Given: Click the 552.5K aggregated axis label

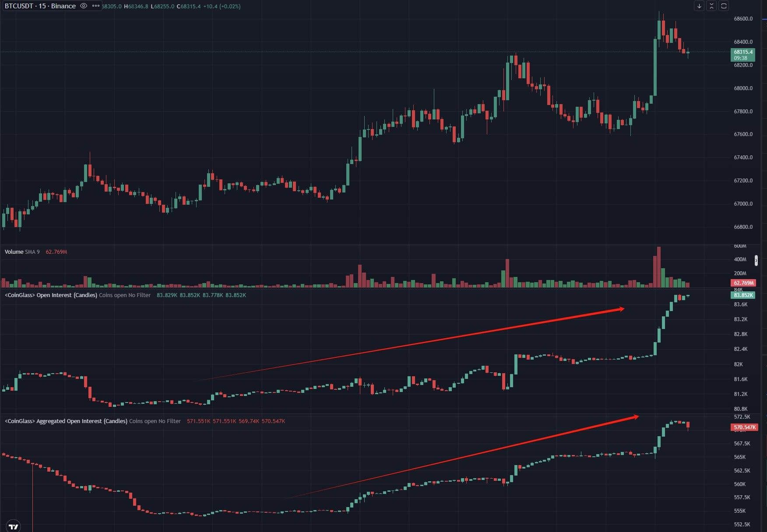Looking at the screenshot, I should pos(742,524).
